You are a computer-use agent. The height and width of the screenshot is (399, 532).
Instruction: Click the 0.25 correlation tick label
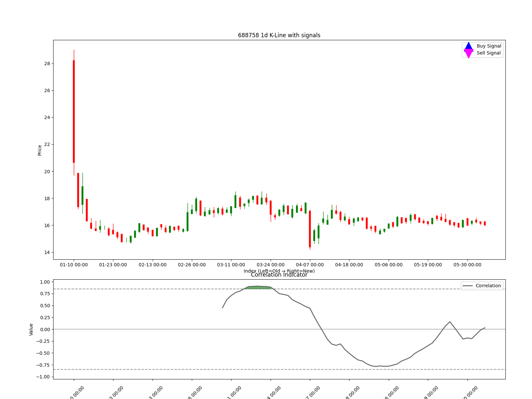click(x=45, y=318)
